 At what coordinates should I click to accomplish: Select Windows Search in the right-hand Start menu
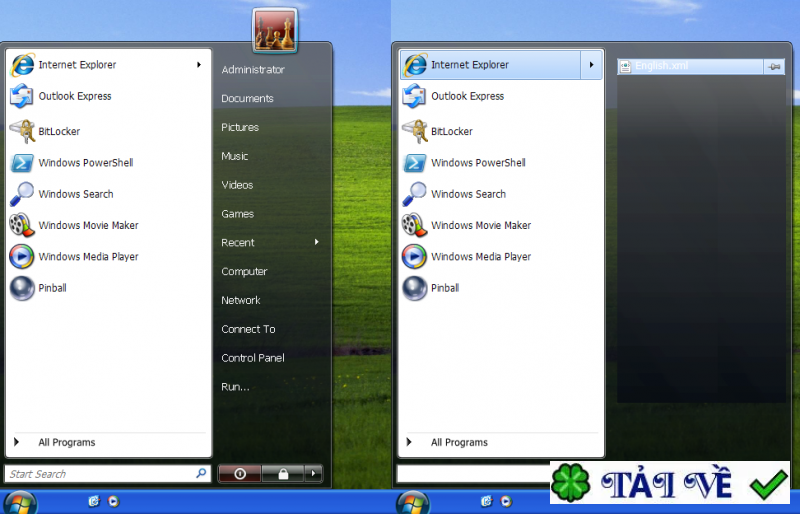(x=468, y=194)
